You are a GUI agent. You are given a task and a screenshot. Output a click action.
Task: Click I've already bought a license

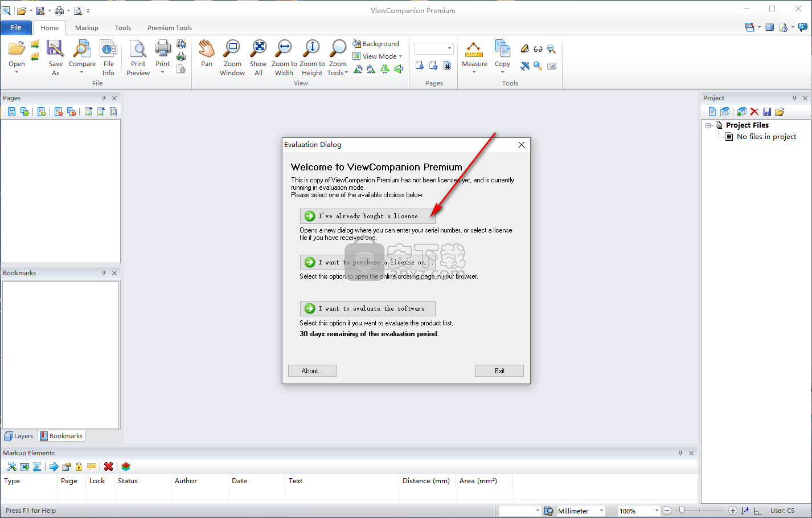[x=367, y=216]
